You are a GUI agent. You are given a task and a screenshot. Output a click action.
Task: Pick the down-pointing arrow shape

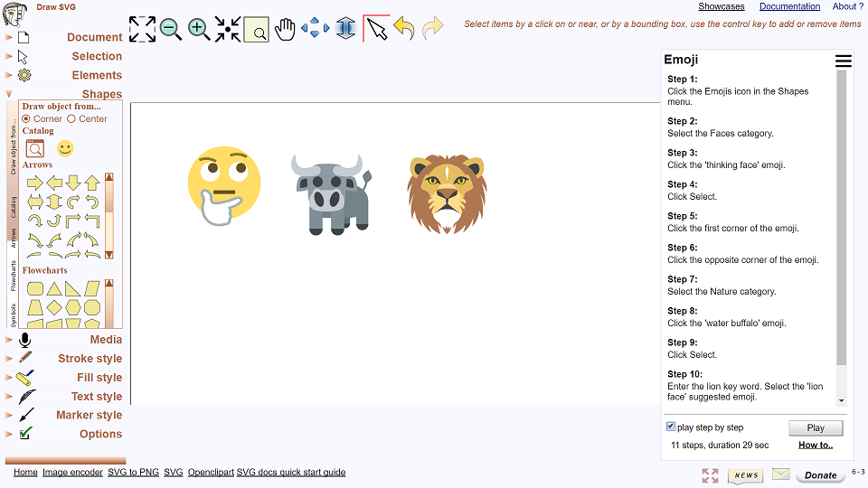(73, 183)
